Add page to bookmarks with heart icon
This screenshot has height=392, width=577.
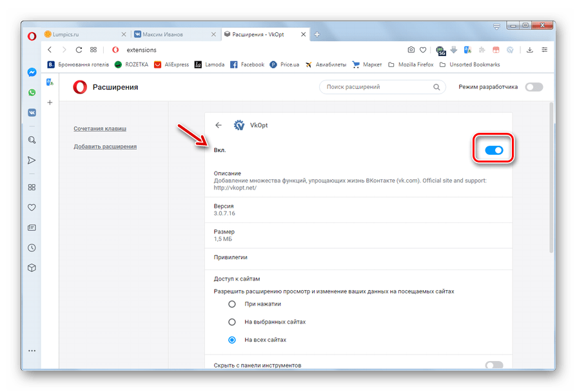(423, 50)
